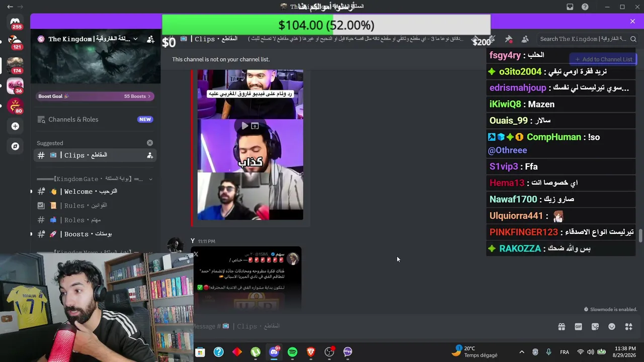Open the Get Help app from taskbar
Viewport: 644px width, 362px height.
pyautogui.click(x=218, y=352)
